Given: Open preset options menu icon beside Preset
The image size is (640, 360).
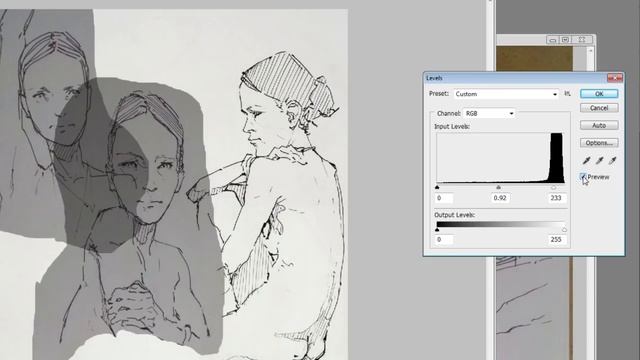Looking at the screenshot, I should pyautogui.click(x=567, y=93).
